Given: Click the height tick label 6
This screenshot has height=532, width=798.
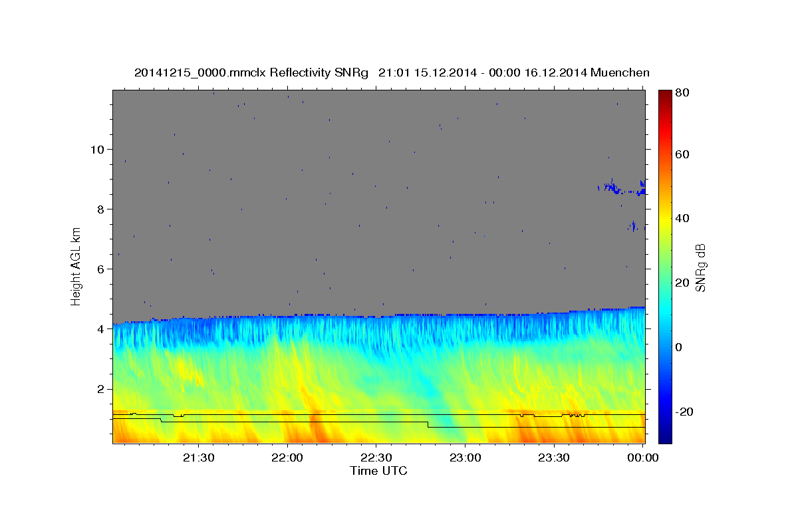Looking at the screenshot, I should coord(102,269).
